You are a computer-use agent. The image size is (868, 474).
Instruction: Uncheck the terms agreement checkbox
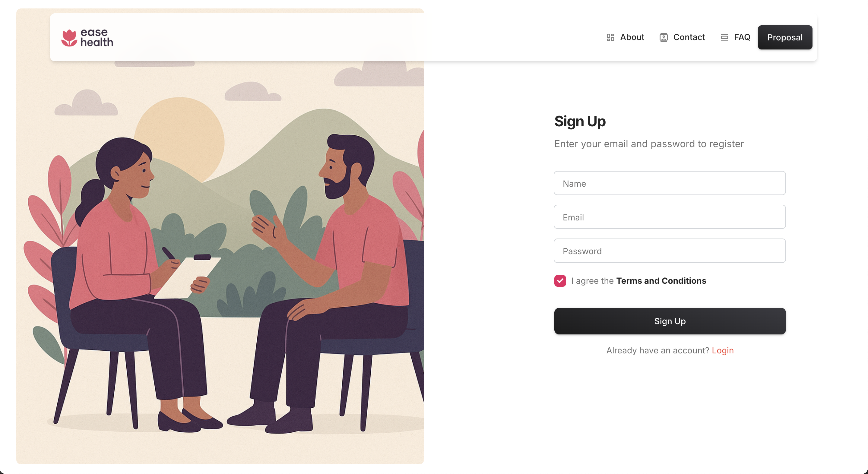[560, 281]
